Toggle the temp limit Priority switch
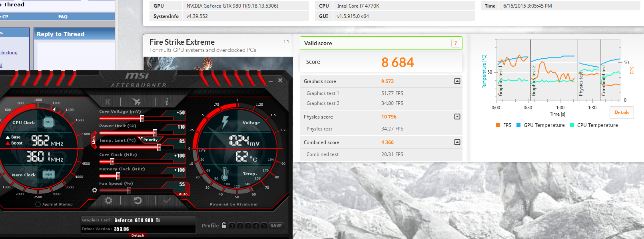The image size is (644, 239). (x=150, y=140)
